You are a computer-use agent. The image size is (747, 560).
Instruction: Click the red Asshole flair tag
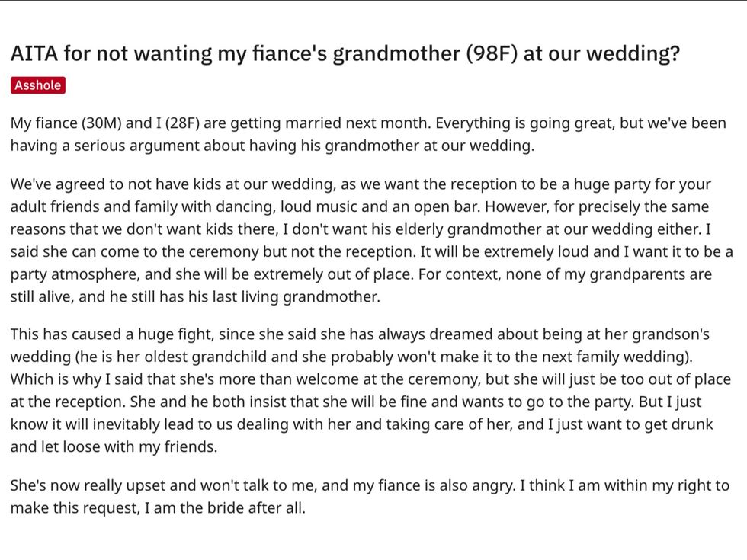point(37,85)
